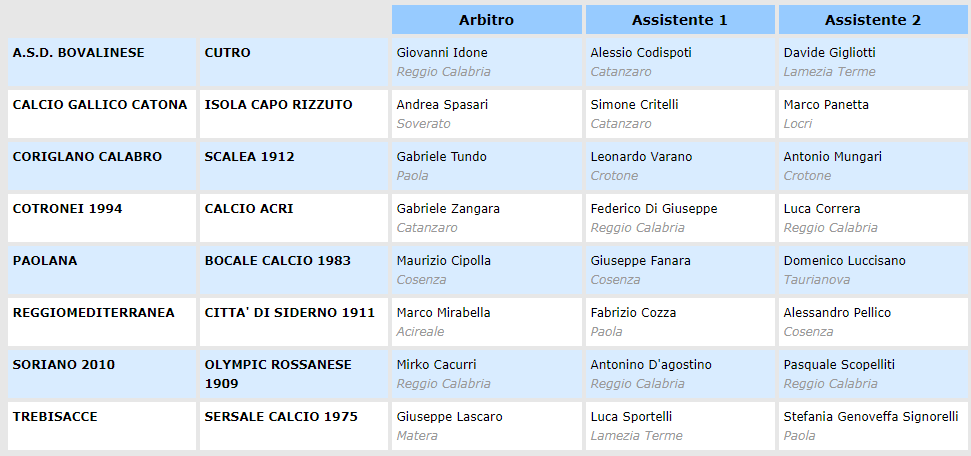Click referee Marco Mirabella
The height and width of the screenshot is (456, 971).
point(444,312)
